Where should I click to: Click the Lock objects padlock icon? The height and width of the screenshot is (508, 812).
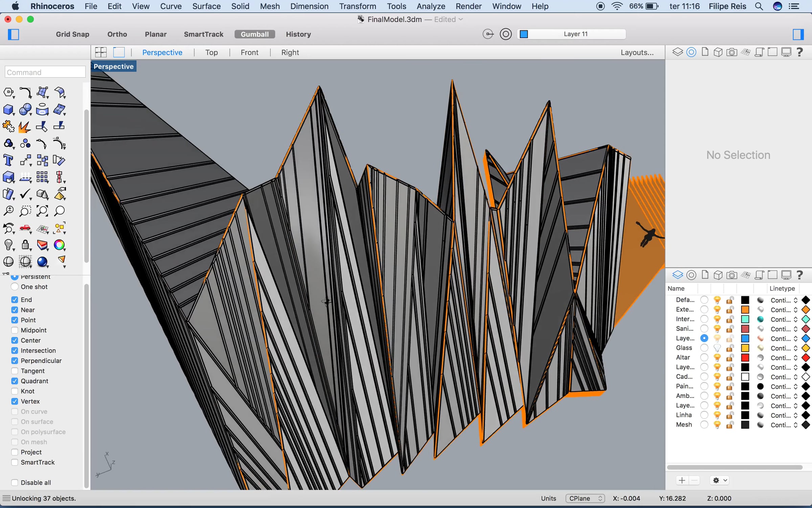pyautogui.click(x=25, y=245)
